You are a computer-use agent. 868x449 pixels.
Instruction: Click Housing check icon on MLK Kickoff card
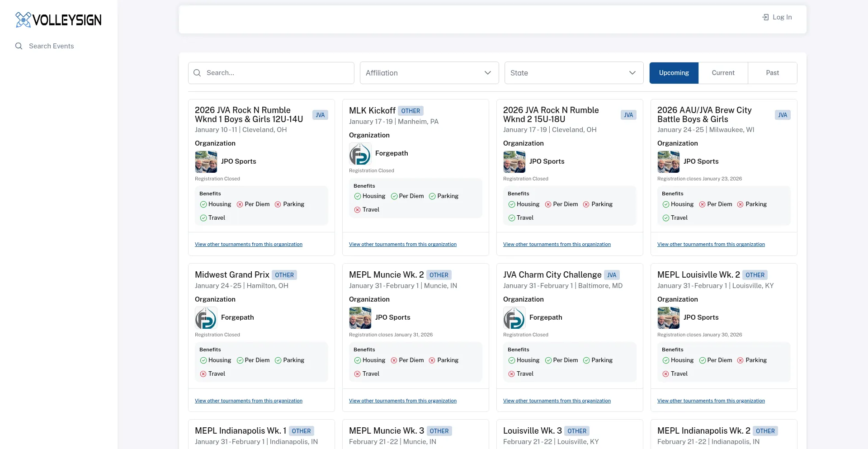[x=358, y=196]
